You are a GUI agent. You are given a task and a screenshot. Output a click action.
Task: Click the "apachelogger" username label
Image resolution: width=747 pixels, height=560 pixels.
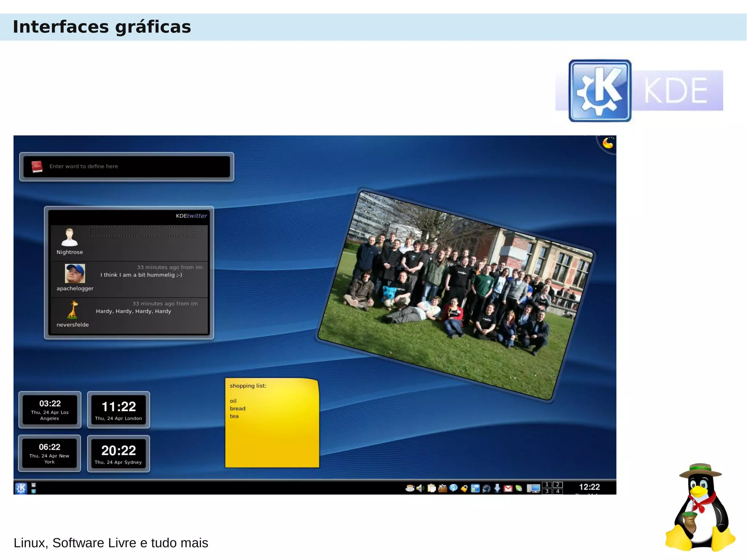pos(75,288)
